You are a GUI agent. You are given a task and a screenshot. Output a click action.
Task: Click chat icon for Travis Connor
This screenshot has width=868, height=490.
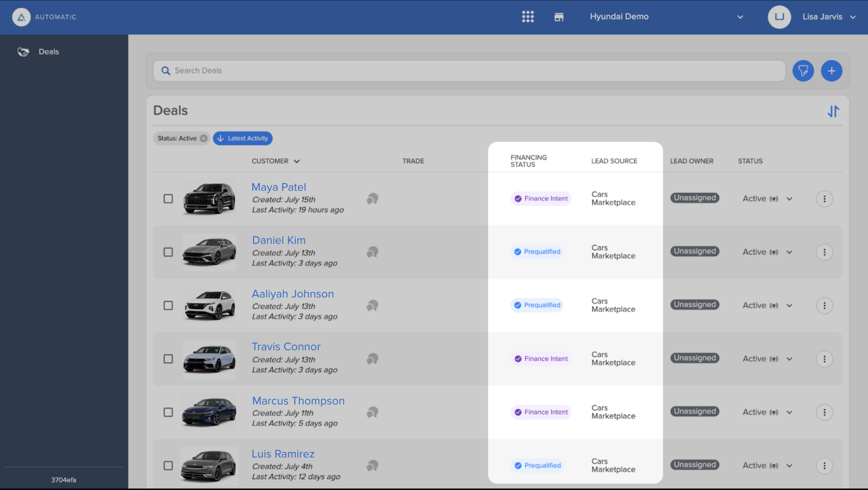coord(372,359)
